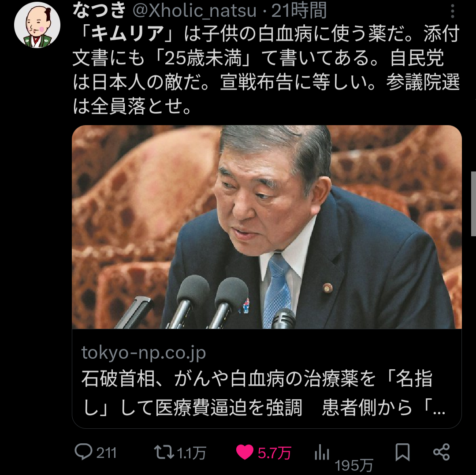476x475 pixels.
Task: Open なつき's profile avatar
Action: tap(37, 25)
